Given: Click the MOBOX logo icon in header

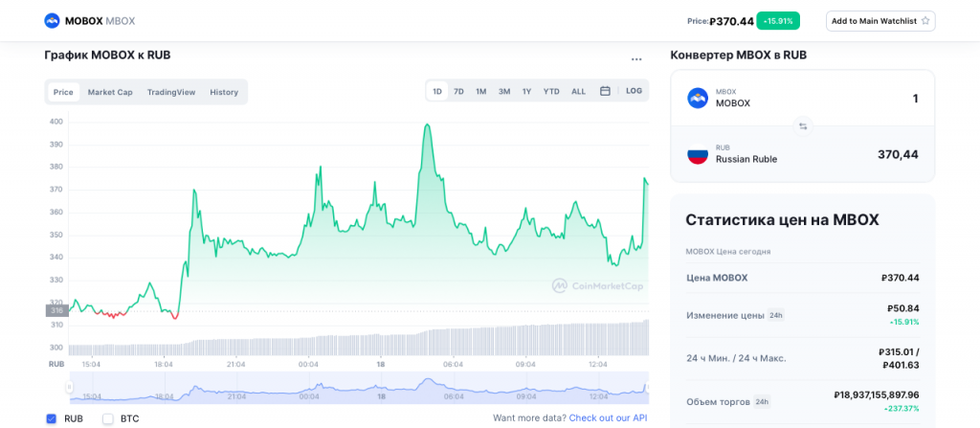Looking at the screenshot, I should pos(52,21).
